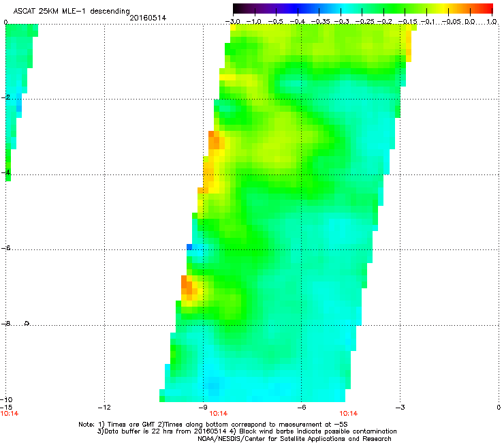
Task: Click the NOAA/NESDIS credit line
Action: [x=294, y=438]
